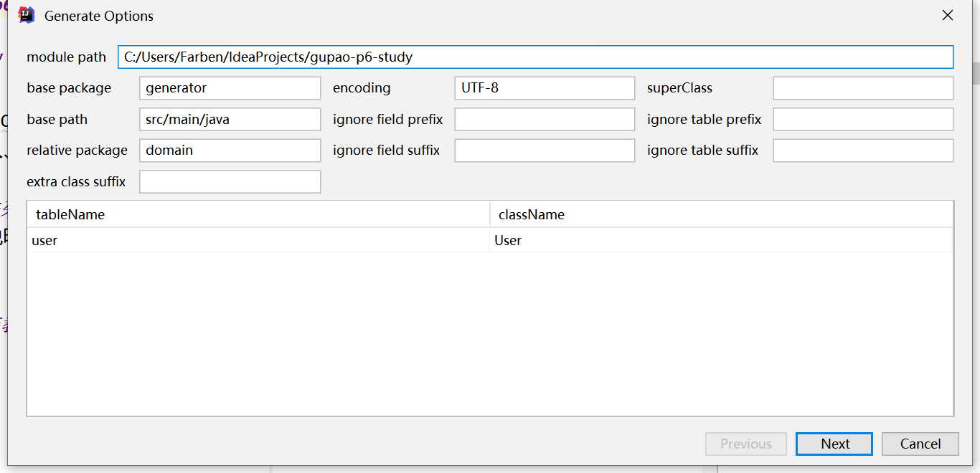Focus the base path input

(230, 120)
